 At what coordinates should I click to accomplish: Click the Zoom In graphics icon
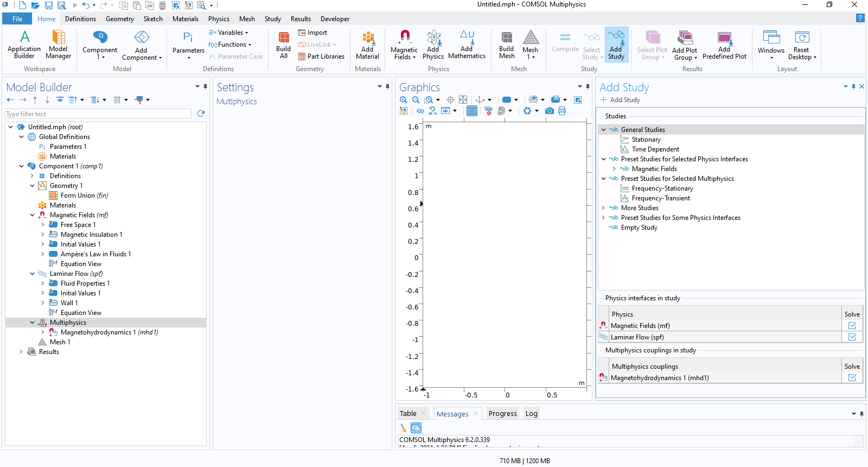[404, 100]
